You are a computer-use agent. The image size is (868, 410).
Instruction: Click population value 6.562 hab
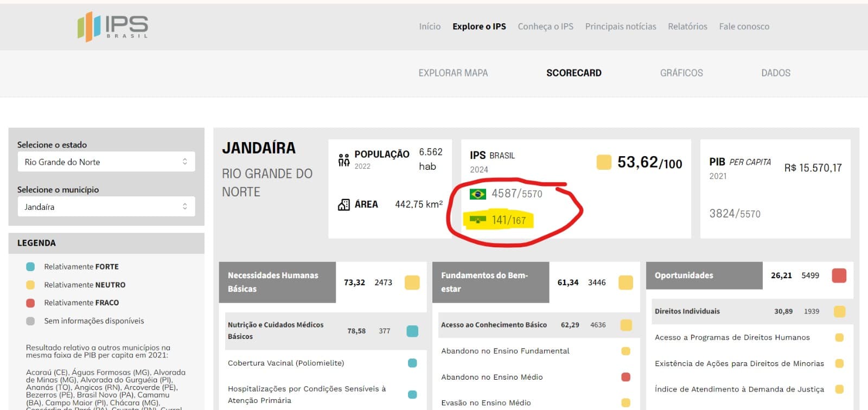[431, 159]
